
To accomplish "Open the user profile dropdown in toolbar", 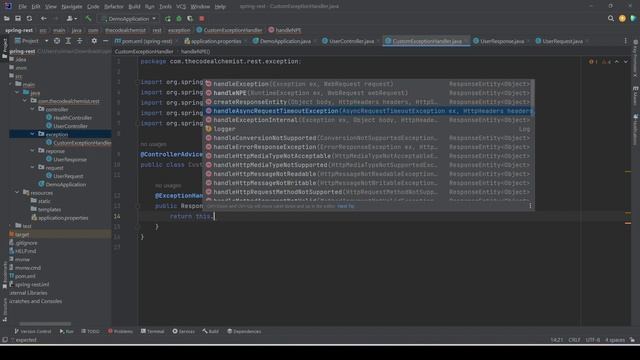I will [x=72, y=18].
